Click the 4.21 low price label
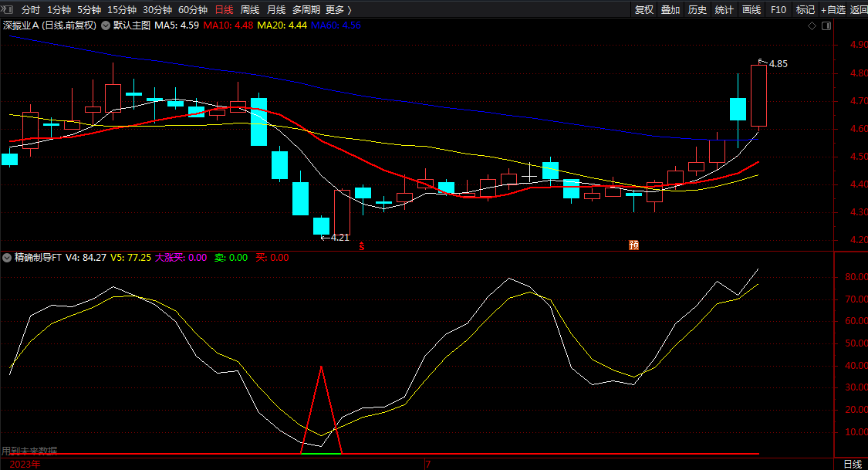This screenshot has width=868, height=470. coord(340,238)
